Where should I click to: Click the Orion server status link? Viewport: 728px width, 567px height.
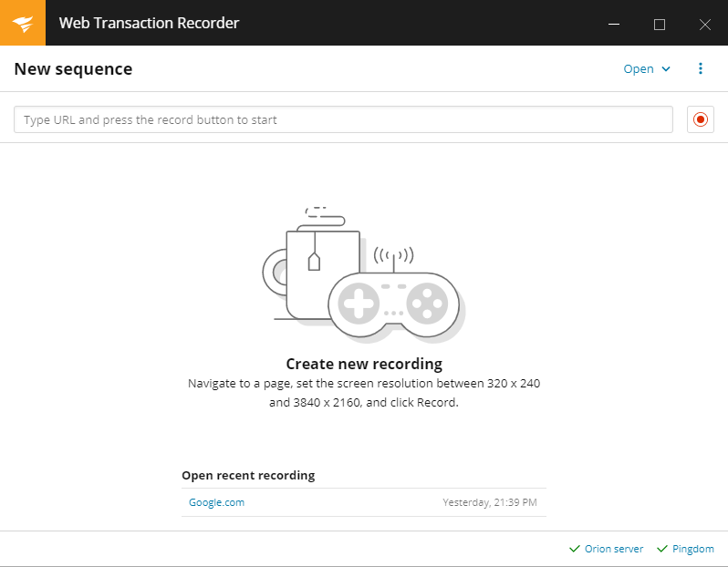(x=613, y=549)
